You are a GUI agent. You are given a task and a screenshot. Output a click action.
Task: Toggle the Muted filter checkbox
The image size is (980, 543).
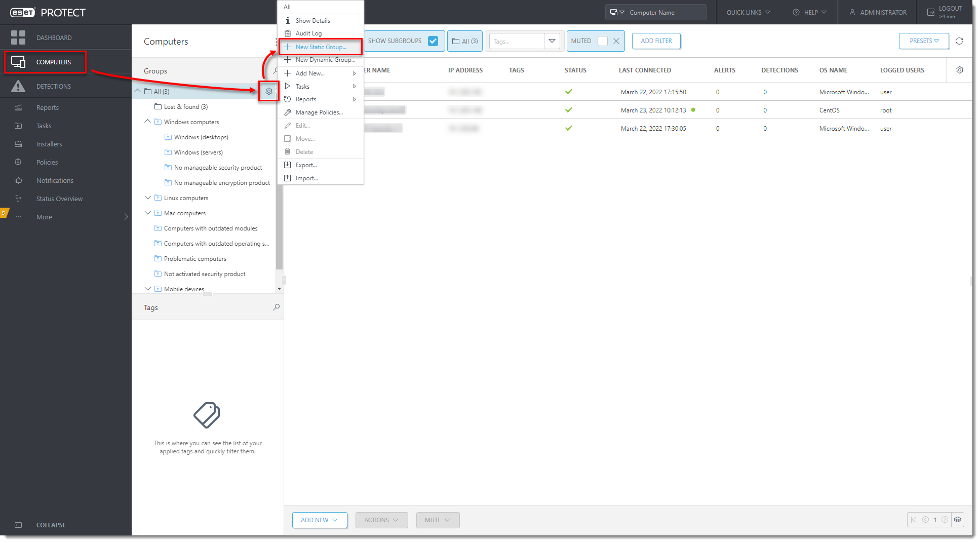(602, 41)
